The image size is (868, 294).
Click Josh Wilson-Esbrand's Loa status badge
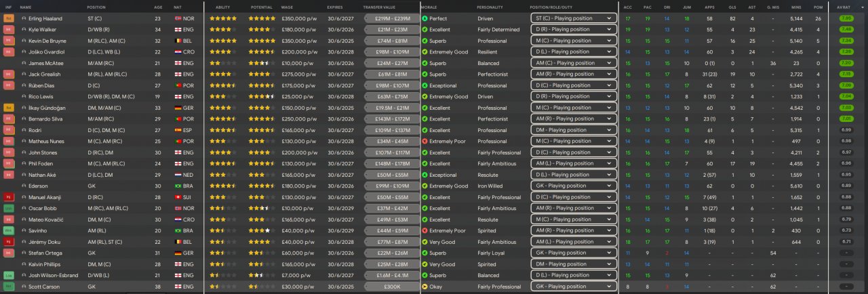[9, 276]
